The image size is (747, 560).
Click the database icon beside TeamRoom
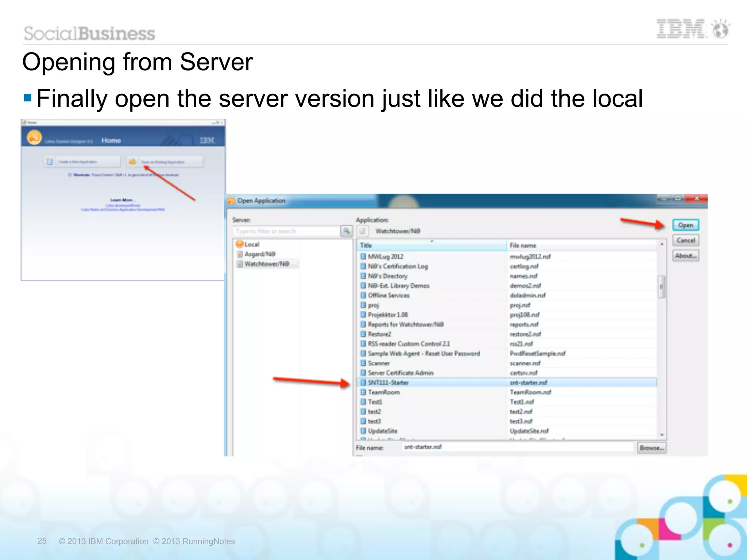(x=363, y=392)
